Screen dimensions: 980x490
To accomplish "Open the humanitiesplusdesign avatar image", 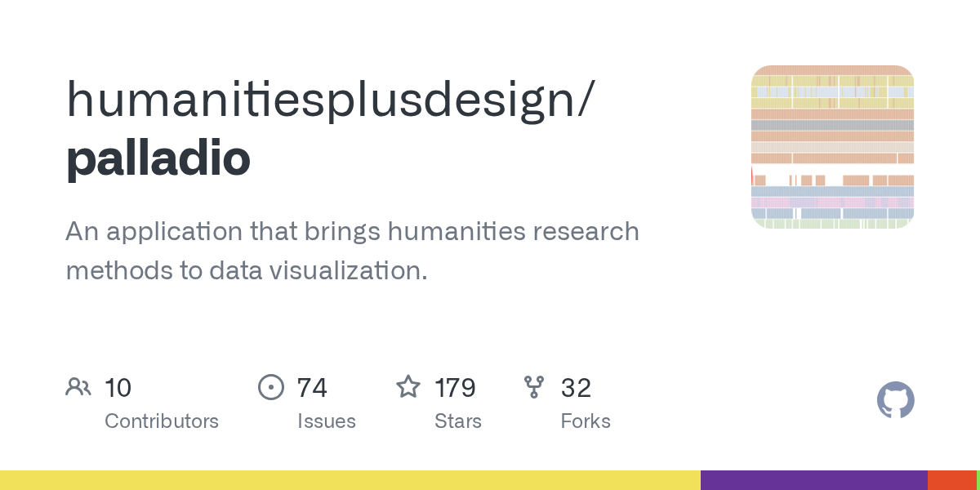I will pyautogui.click(x=832, y=147).
